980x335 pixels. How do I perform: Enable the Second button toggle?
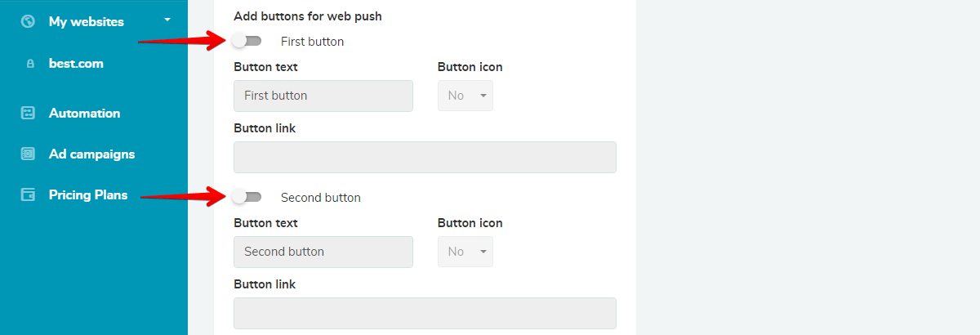(x=247, y=197)
